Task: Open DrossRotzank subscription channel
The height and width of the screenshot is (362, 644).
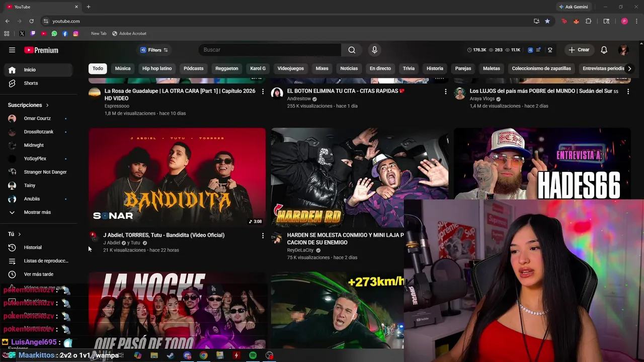Action: click(x=38, y=132)
